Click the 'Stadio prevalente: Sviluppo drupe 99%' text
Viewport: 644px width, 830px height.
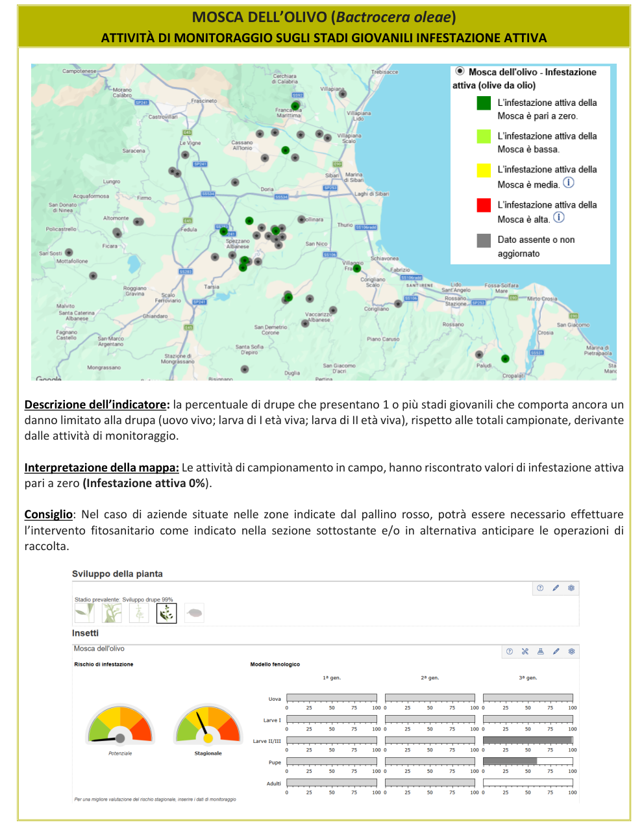(x=124, y=599)
